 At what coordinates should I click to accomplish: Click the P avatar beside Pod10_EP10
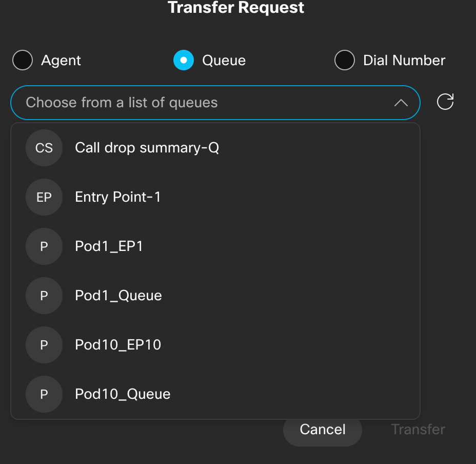(x=44, y=345)
